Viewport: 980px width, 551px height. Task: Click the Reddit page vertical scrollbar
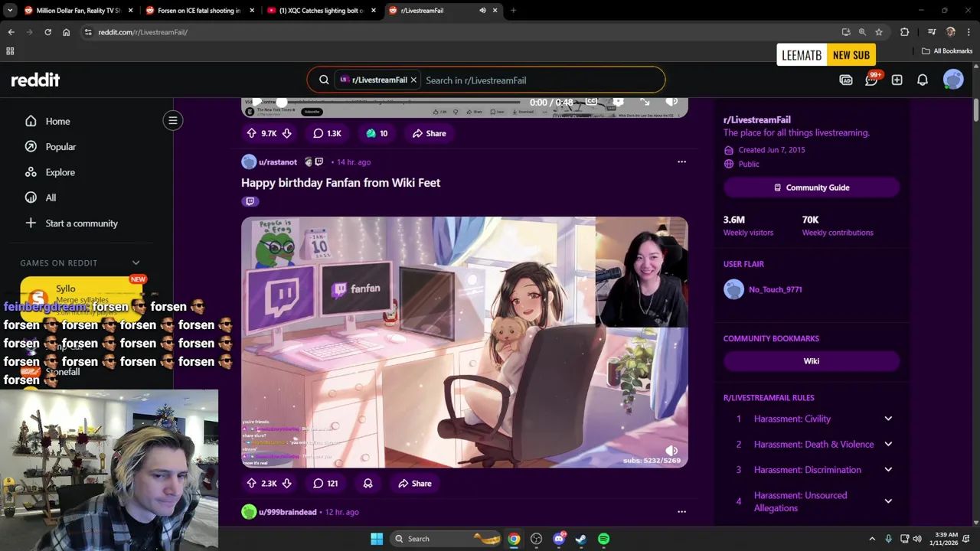[976, 109]
